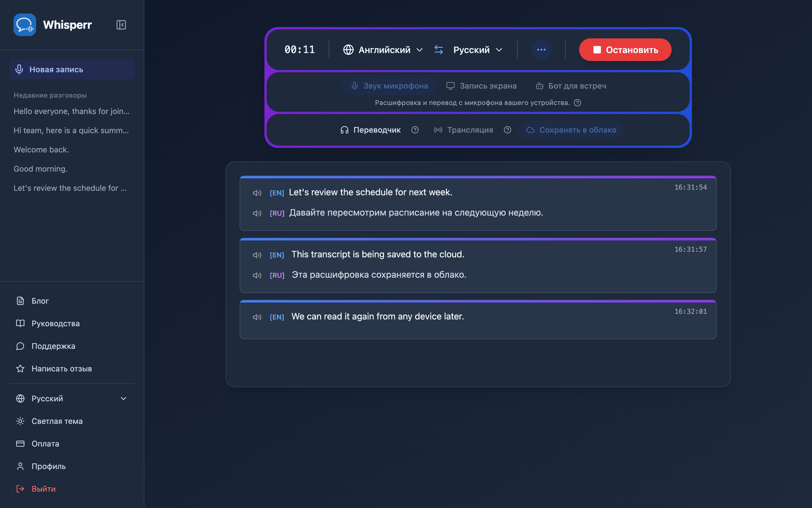Select the Запись экрана tab

click(481, 86)
